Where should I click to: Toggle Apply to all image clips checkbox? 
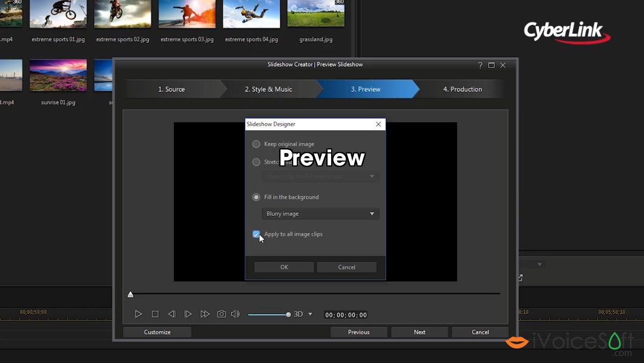click(257, 234)
